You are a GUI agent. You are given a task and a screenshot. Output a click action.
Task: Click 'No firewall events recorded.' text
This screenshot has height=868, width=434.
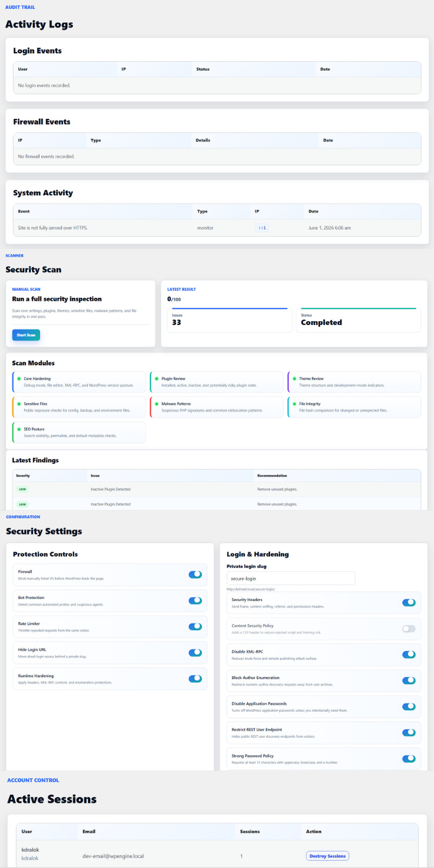click(x=46, y=157)
